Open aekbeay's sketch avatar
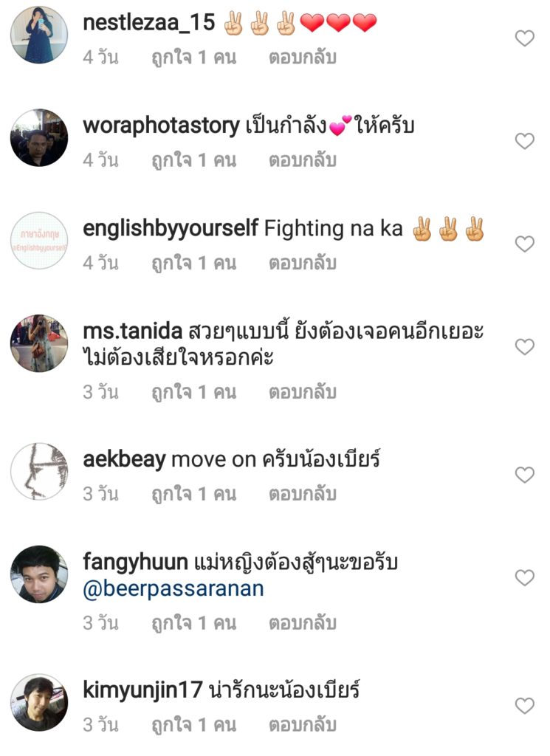The height and width of the screenshot is (756, 550). pos(39,471)
